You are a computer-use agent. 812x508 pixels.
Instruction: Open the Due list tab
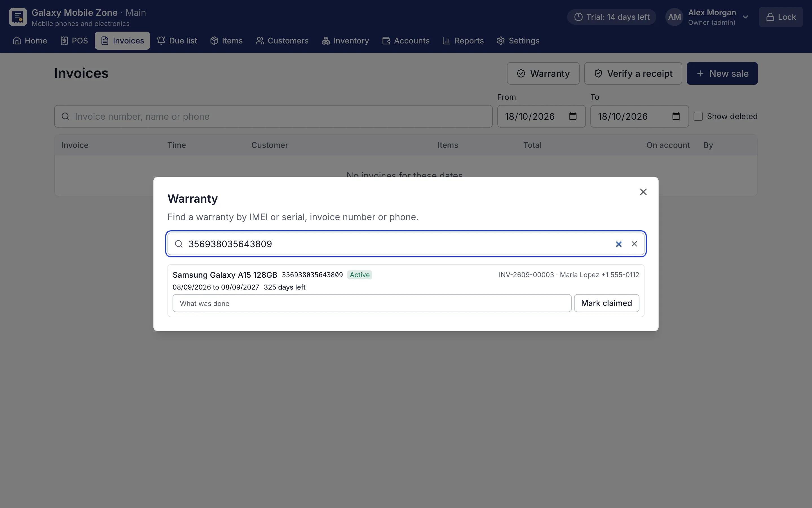pyautogui.click(x=177, y=41)
